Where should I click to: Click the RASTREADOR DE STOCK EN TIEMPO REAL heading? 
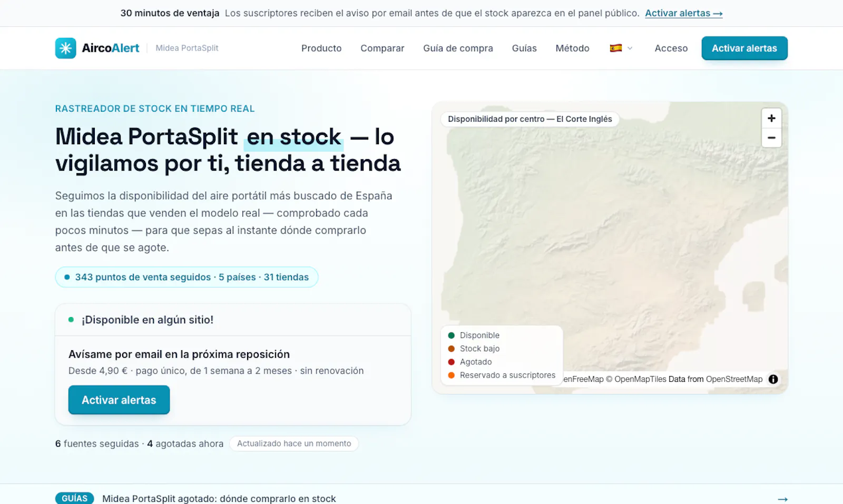tap(155, 108)
